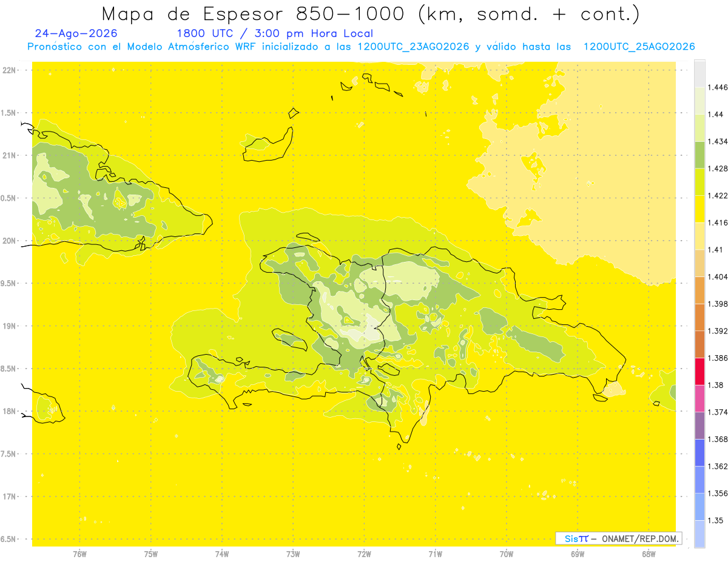Click the forecast date '24-Ago-2026'

[x=76, y=33]
